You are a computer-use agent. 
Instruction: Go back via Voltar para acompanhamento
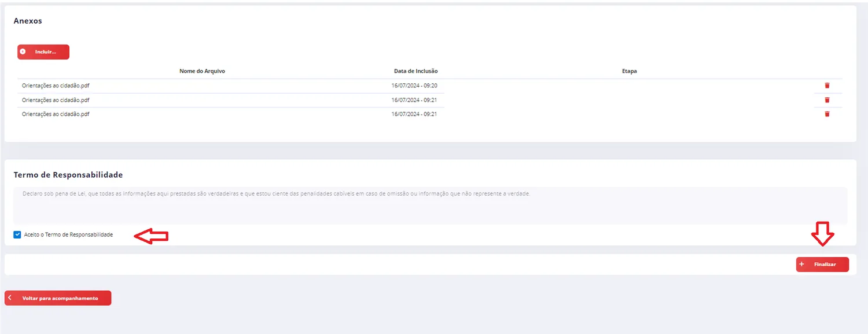coord(58,298)
